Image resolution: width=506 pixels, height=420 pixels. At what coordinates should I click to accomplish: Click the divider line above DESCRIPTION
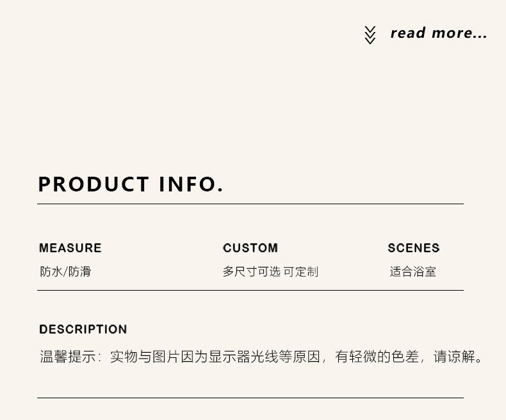tap(250, 291)
